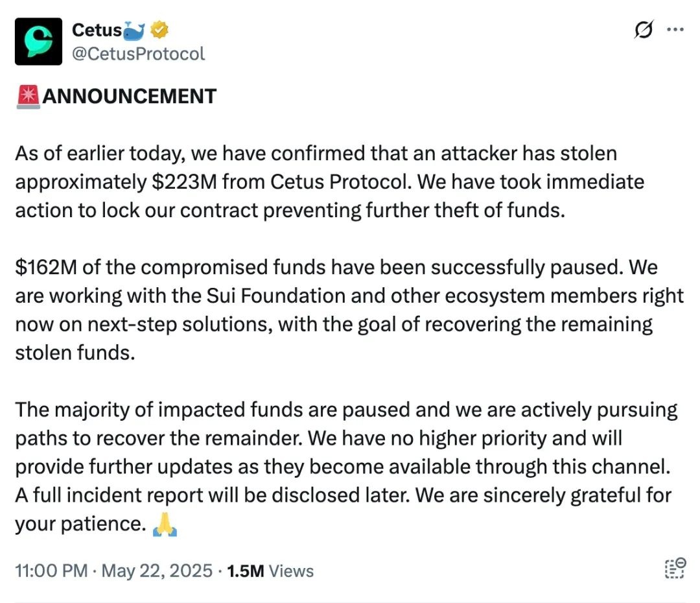The height and width of the screenshot is (603, 700).
Task: Click the gold verified badge next to Cetus
Action: [159, 29]
